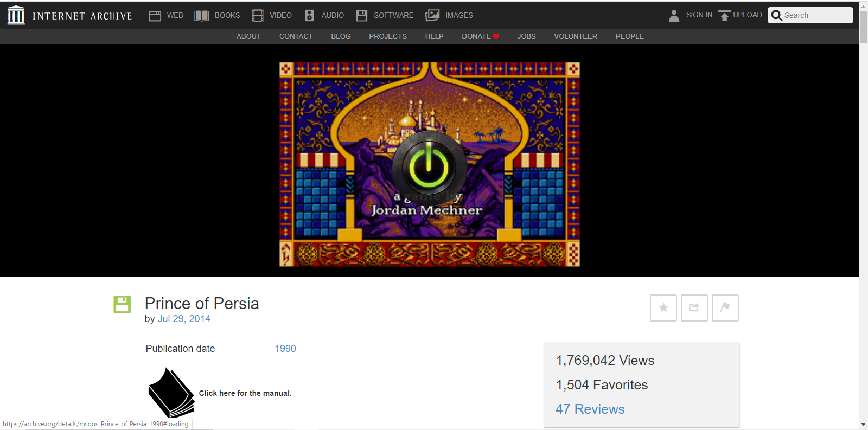Click the magnifying glass search icon

776,16
